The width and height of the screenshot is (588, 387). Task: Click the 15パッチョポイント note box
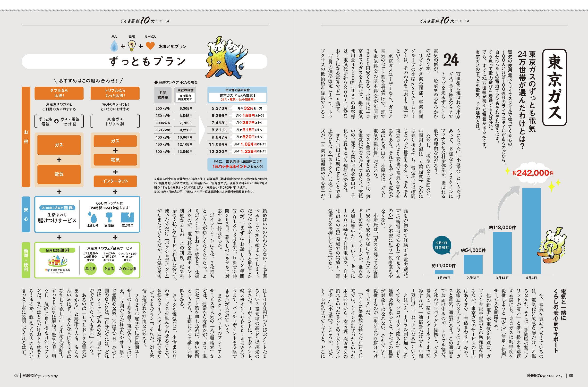pos(238,164)
